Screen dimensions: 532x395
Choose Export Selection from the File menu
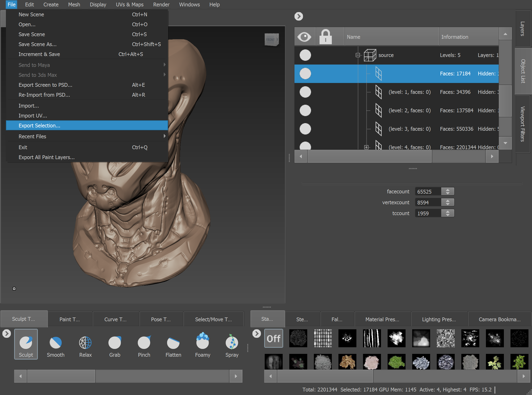pos(39,125)
